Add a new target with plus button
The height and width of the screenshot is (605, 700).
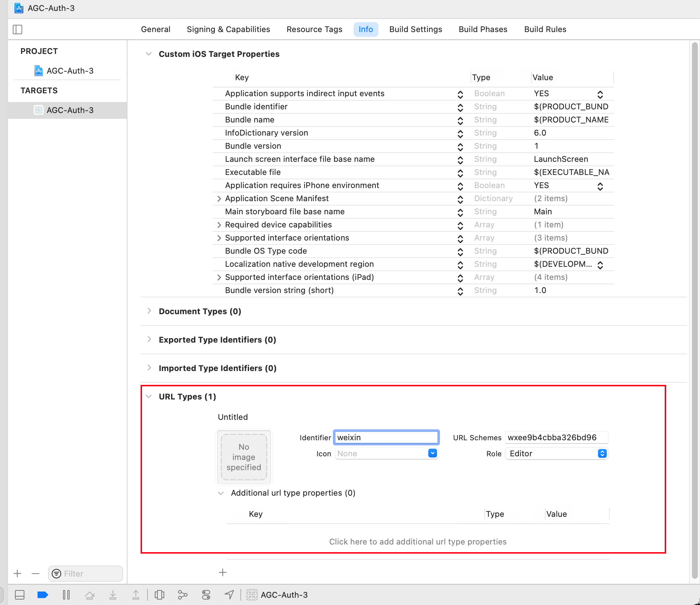tap(17, 574)
